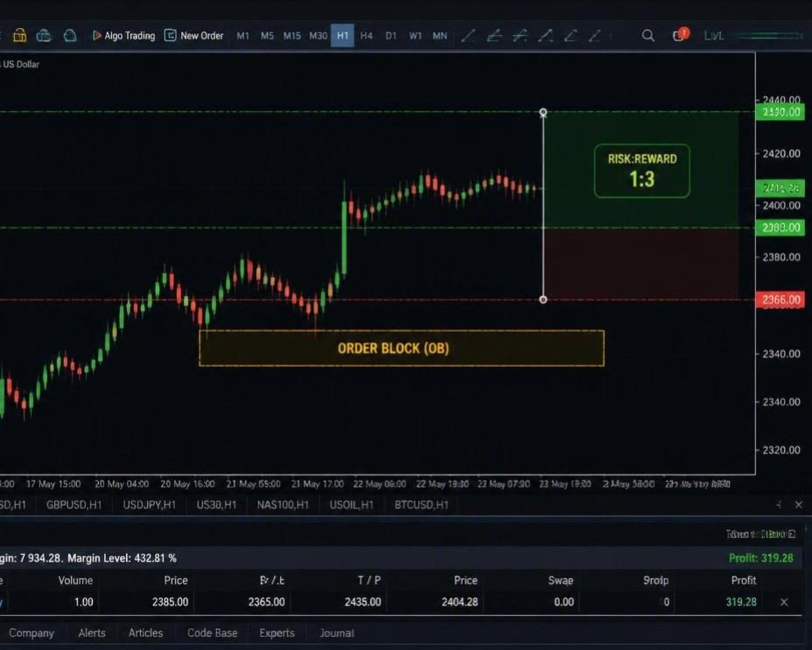The image size is (812, 650).
Task: Click the ORDER BLOCK (OB) rectangle
Action: click(402, 348)
